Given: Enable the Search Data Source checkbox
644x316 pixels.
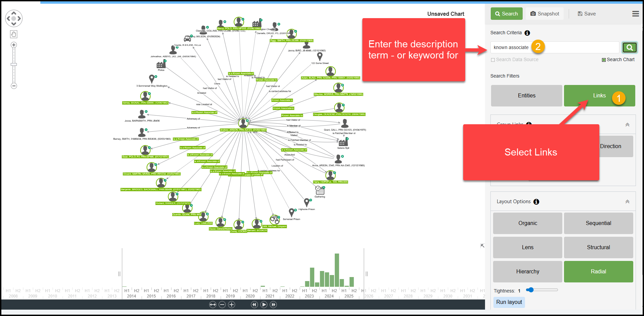Looking at the screenshot, I should pos(493,60).
